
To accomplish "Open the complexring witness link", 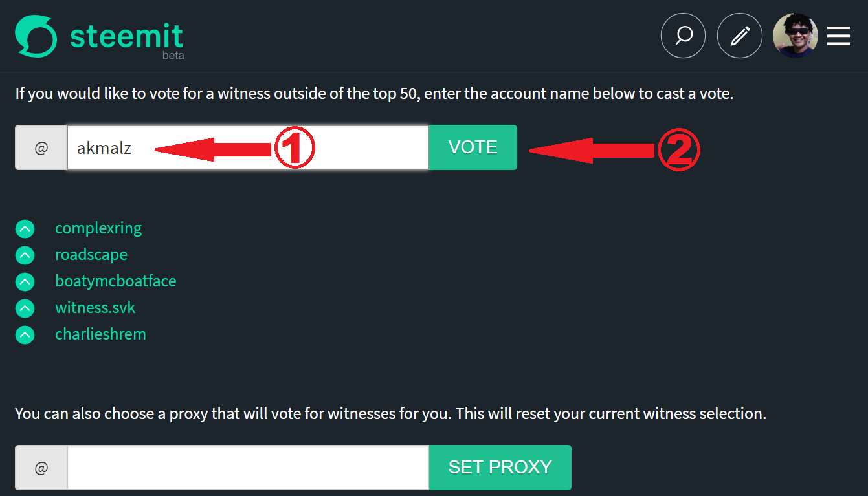I will 98,228.
